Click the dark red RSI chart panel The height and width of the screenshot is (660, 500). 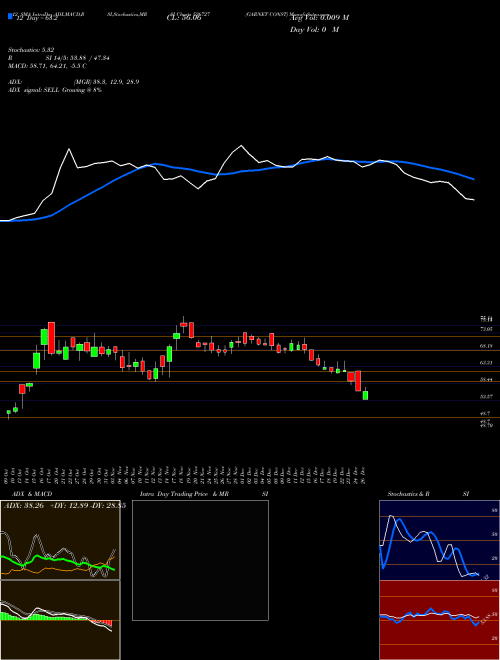pos(439,620)
